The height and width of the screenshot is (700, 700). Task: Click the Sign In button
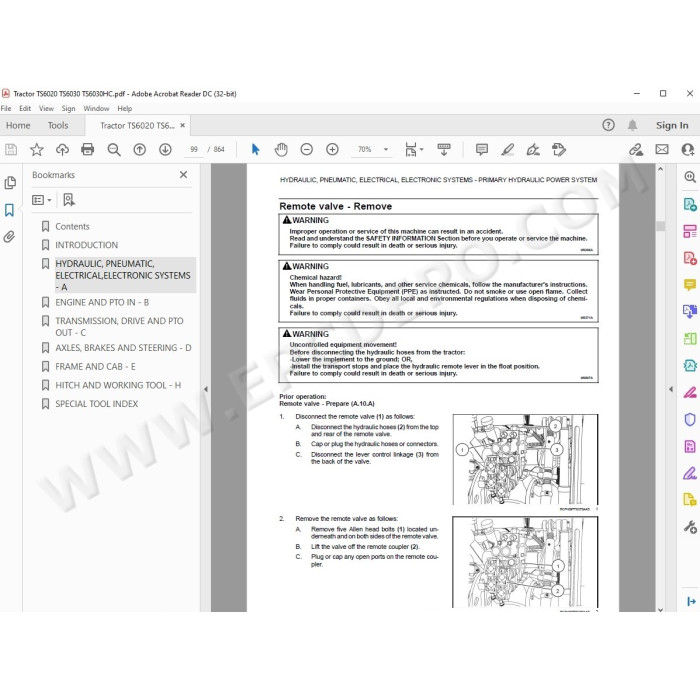[x=672, y=125]
